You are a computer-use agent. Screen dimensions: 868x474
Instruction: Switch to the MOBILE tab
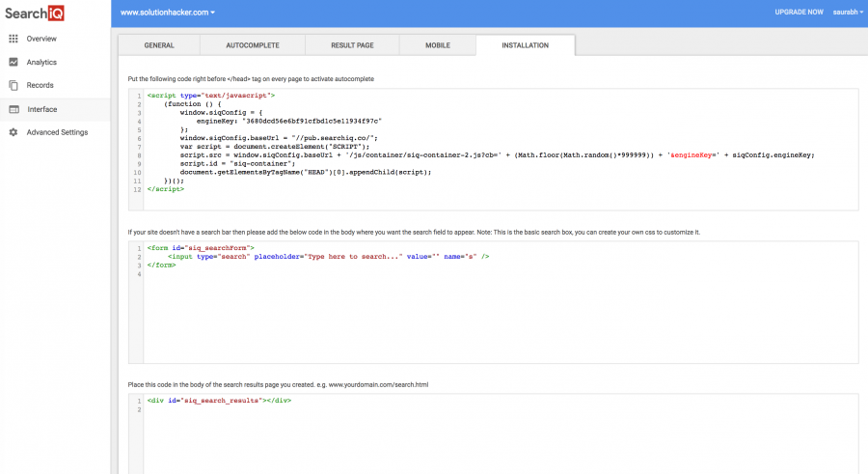click(x=437, y=45)
